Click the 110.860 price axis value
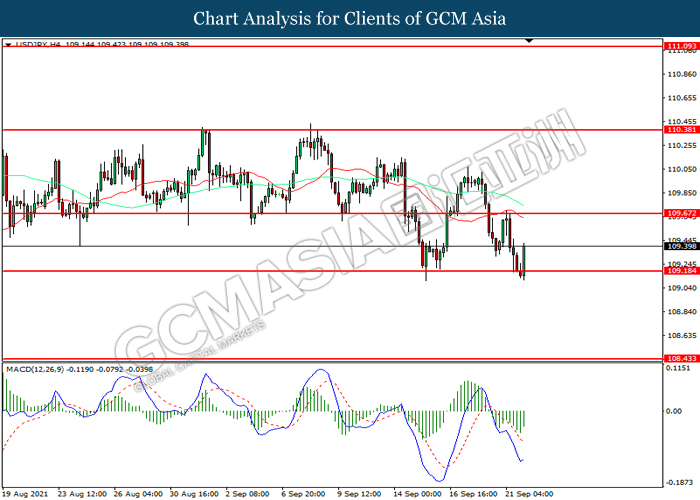The width and height of the screenshot is (700, 500). click(x=682, y=74)
